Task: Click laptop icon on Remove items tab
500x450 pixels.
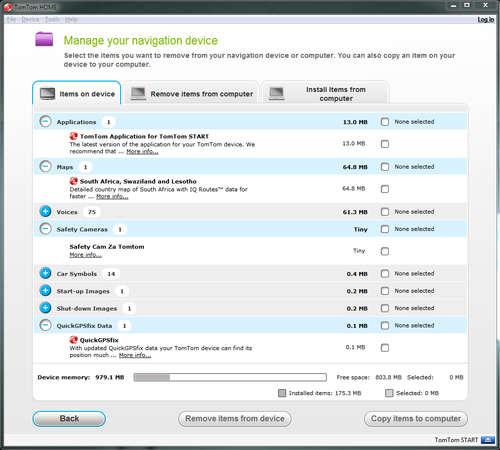Action: (138, 94)
